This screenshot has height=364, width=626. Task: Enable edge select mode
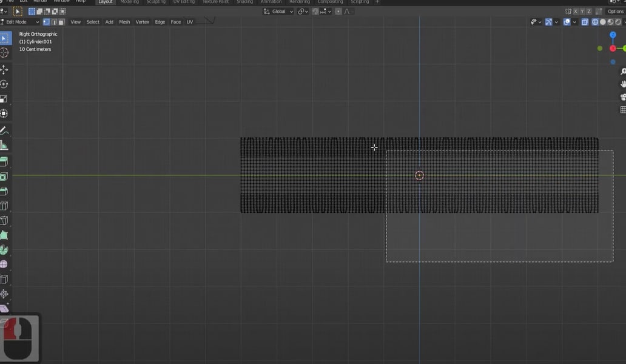[x=54, y=22]
